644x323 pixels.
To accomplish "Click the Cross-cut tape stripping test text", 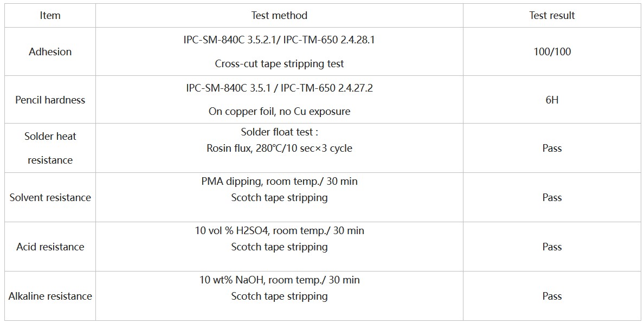I will point(279,63).
